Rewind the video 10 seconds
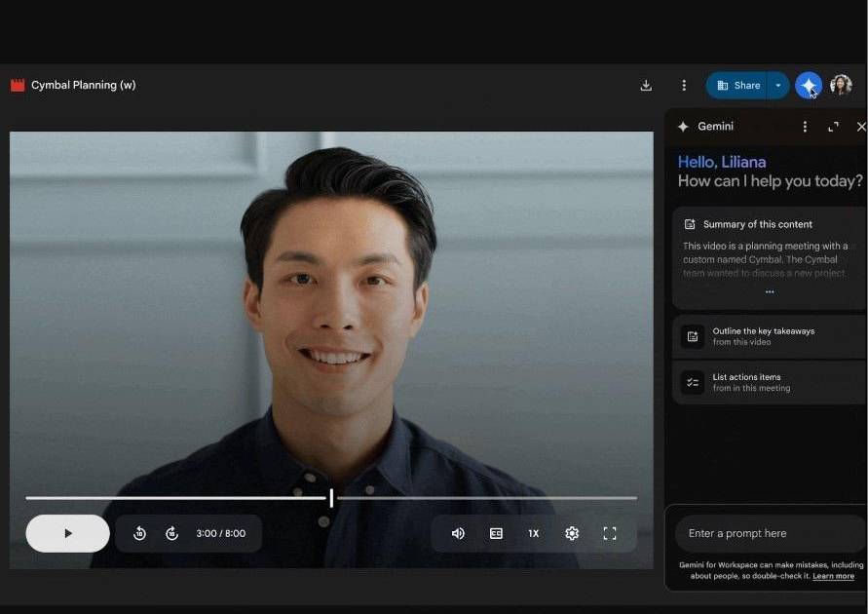The height and width of the screenshot is (614, 868). pyautogui.click(x=139, y=533)
